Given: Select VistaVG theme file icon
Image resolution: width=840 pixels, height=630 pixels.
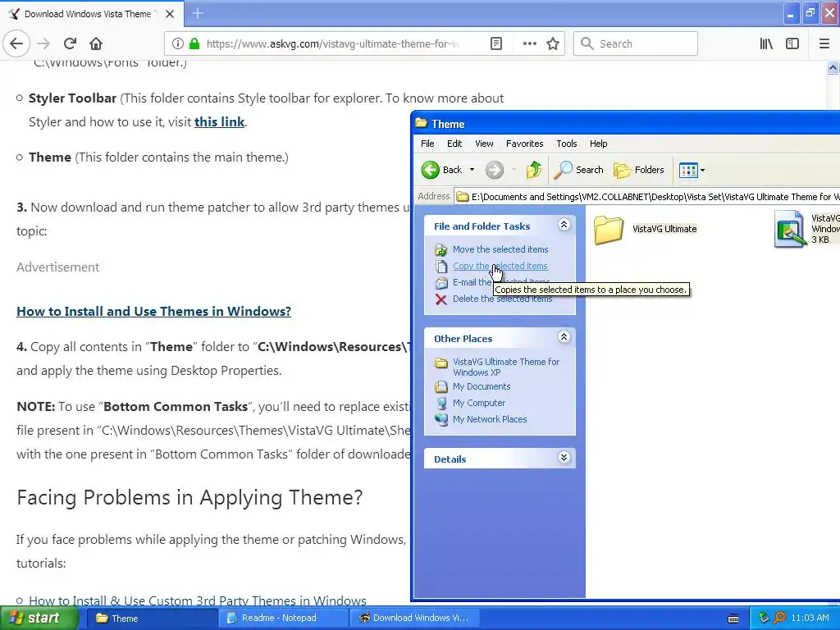Looking at the screenshot, I should (791, 229).
